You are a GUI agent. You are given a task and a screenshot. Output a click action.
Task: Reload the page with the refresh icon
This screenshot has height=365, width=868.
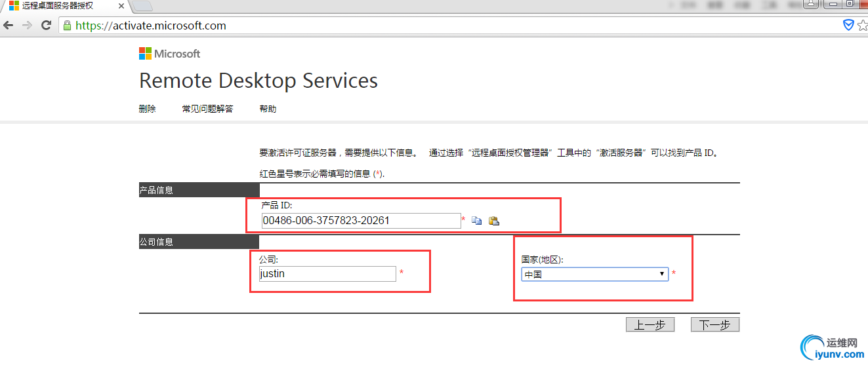point(46,26)
